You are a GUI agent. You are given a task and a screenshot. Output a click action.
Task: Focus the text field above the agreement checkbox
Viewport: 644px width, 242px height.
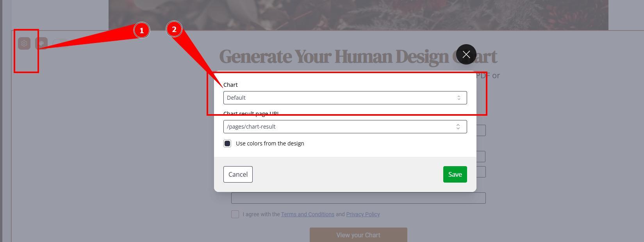[358, 198]
